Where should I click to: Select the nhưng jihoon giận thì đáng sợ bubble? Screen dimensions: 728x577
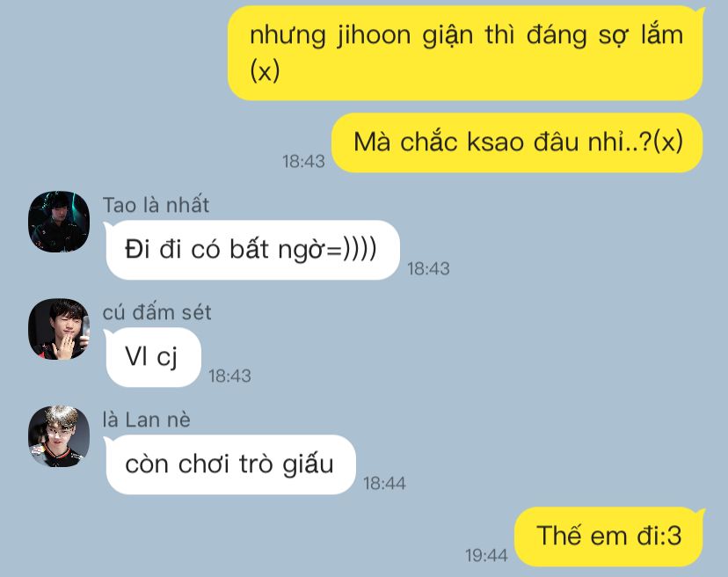pyautogui.click(x=466, y=53)
